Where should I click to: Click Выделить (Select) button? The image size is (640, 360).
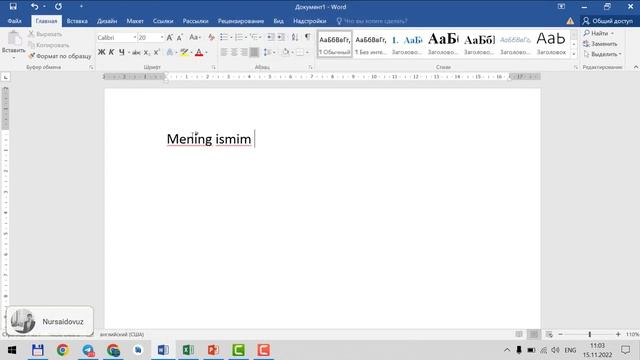(602, 54)
